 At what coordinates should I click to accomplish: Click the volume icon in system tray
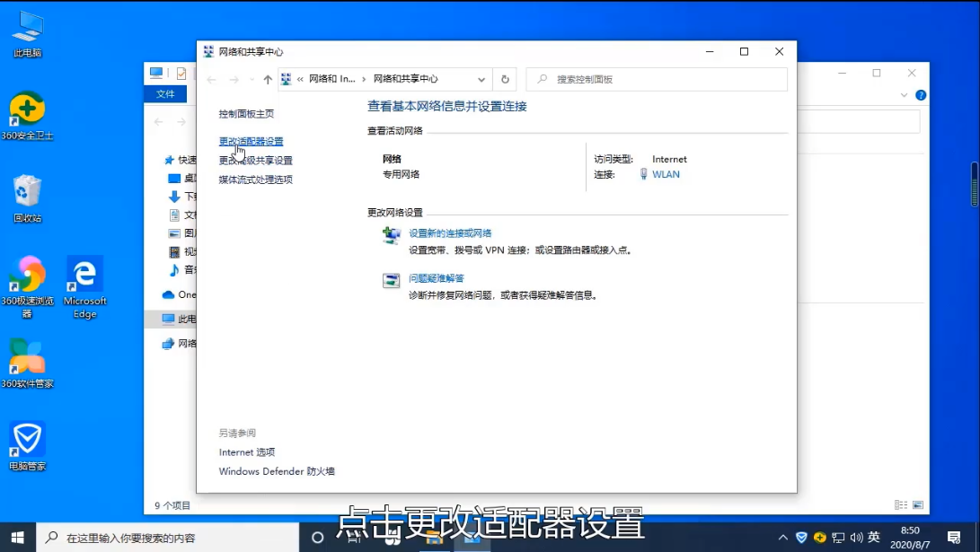point(856,538)
